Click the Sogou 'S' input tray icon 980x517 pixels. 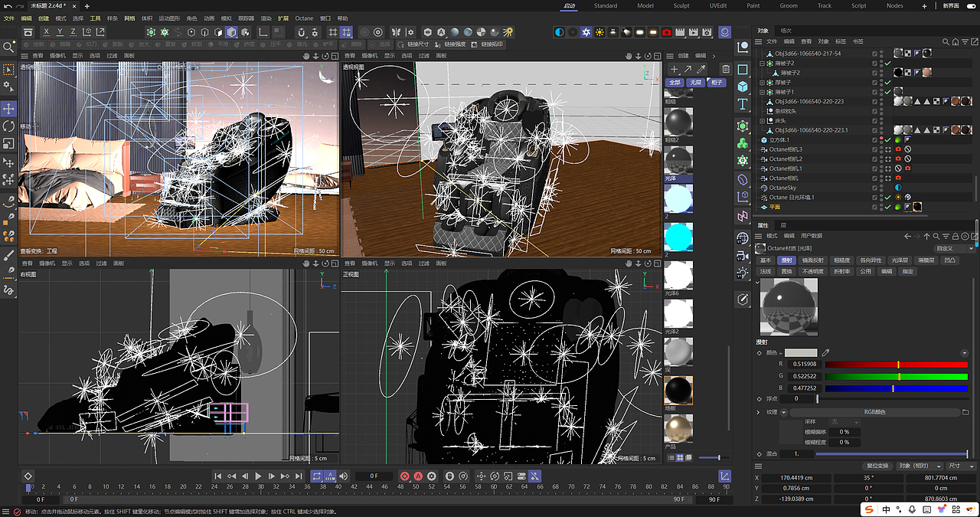[x=869, y=509]
